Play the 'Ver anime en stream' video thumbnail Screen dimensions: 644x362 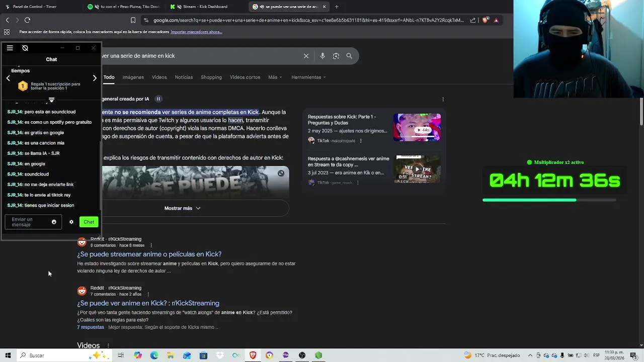click(418, 169)
